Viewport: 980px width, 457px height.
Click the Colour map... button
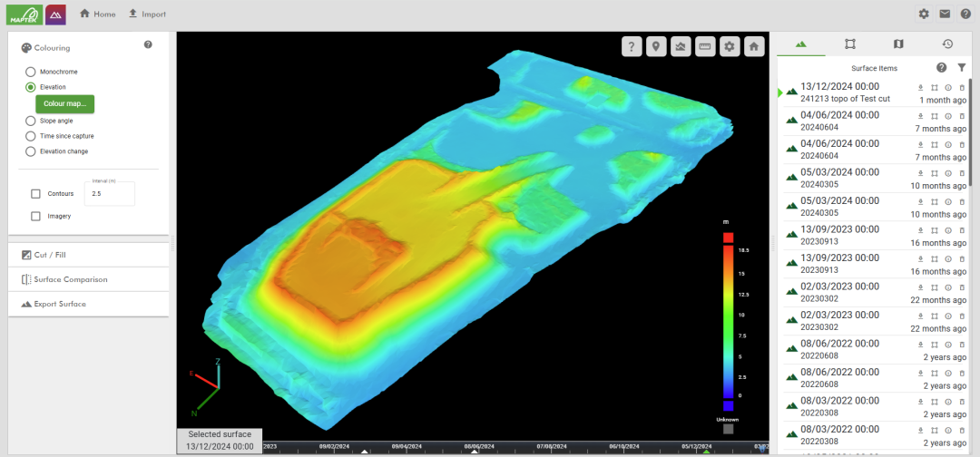pos(64,103)
